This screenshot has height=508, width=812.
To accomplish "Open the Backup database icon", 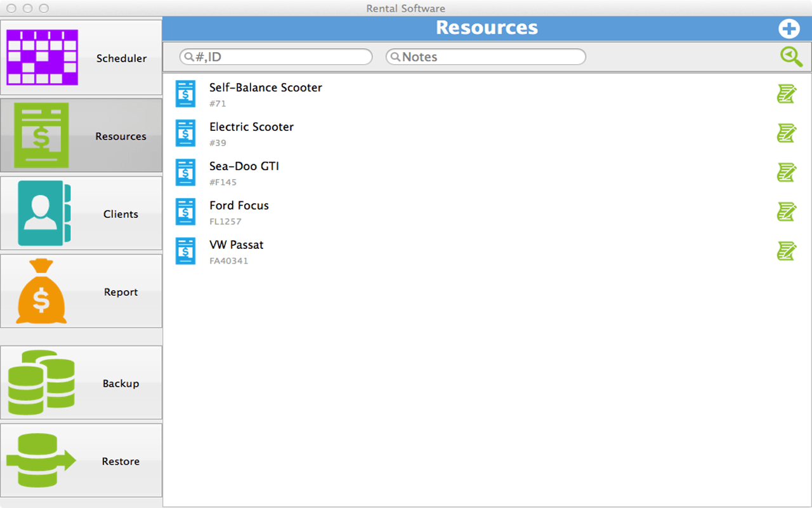I will tap(42, 382).
